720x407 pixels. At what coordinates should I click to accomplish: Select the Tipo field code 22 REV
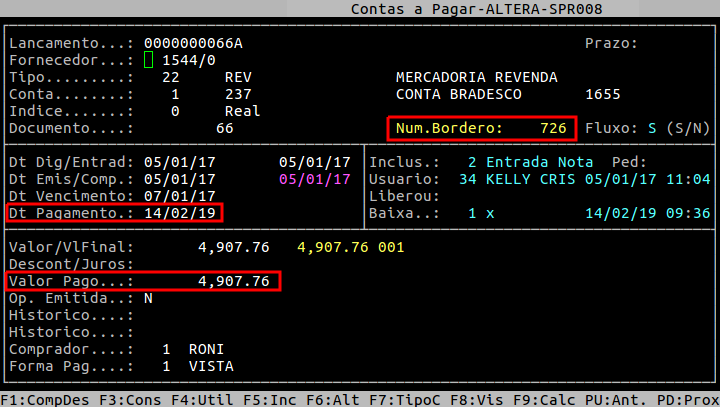[x=200, y=77]
